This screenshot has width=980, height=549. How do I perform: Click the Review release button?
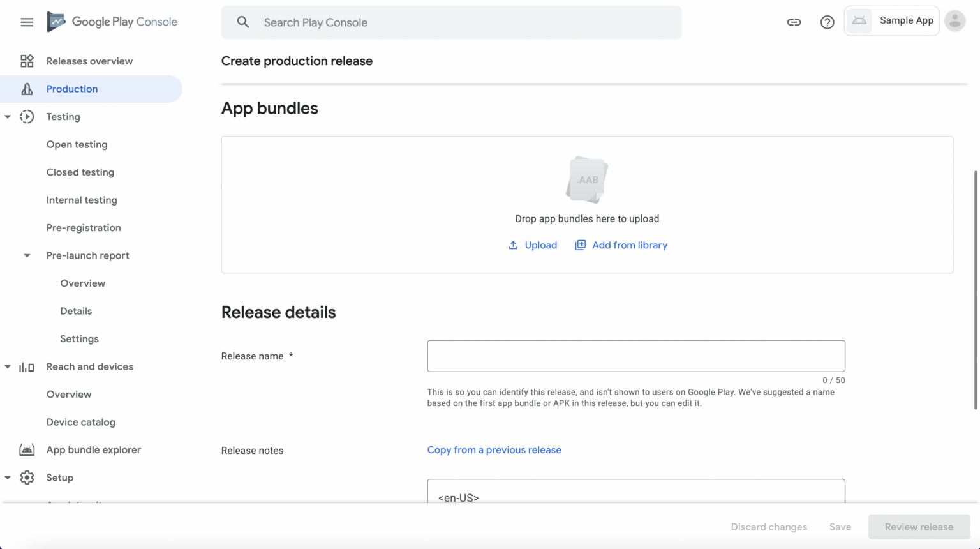click(919, 527)
